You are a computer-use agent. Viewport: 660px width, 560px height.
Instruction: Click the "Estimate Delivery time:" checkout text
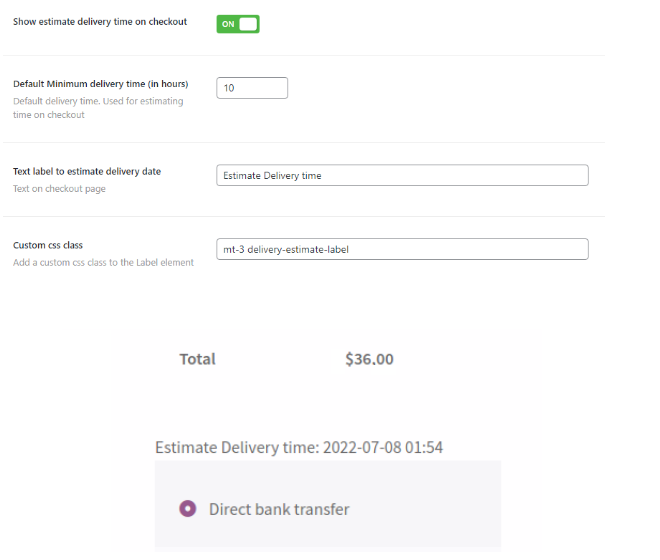click(236, 447)
